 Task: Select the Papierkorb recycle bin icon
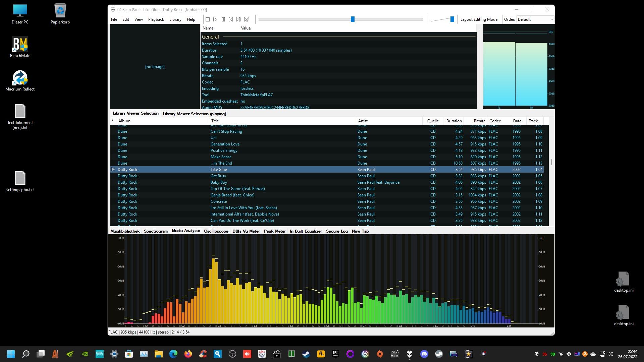pos(60,14)
